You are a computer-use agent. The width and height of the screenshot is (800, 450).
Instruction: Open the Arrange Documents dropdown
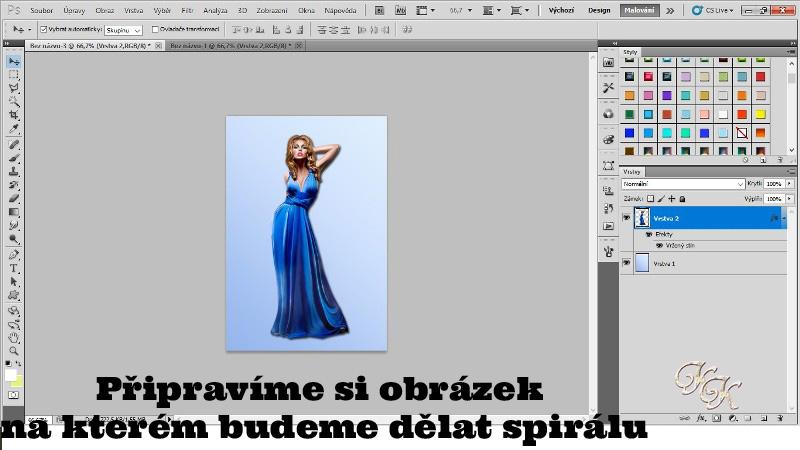click(492, 10)
